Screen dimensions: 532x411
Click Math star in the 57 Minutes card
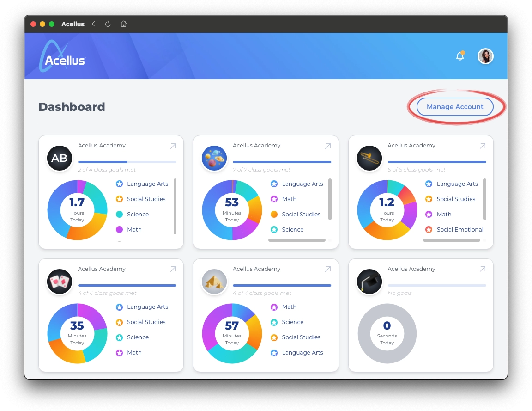click(x=274, y=307)
